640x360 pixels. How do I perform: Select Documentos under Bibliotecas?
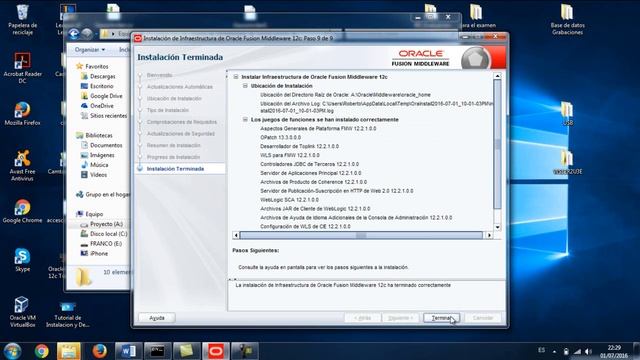pos(106,145)
